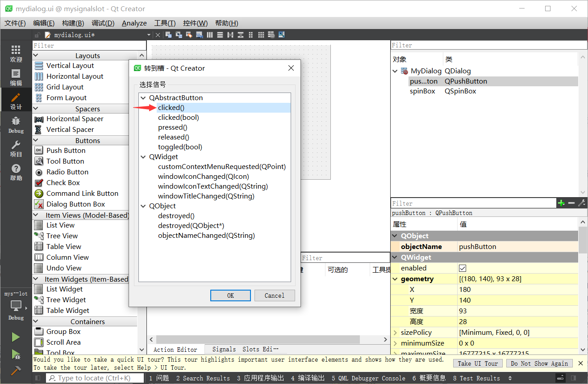Open the Debug mode in sidebar
Viewport: 588px width, 384px height.
16,125
